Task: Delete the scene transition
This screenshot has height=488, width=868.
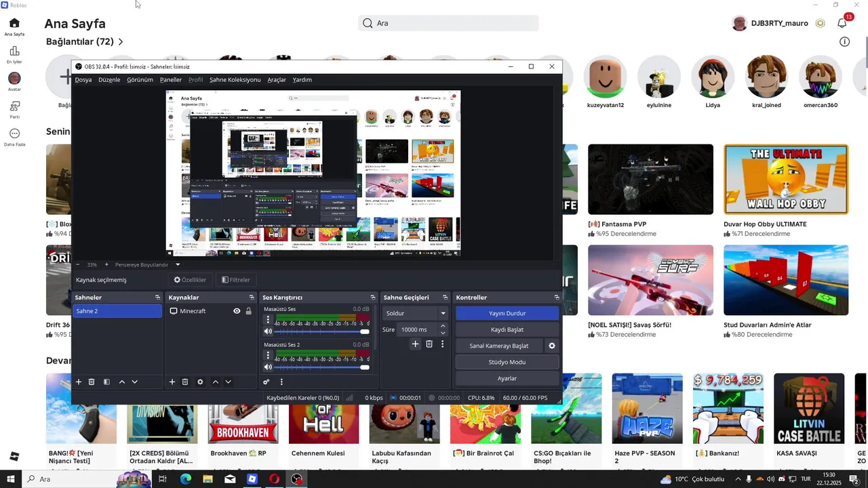Action: (429, 344)
